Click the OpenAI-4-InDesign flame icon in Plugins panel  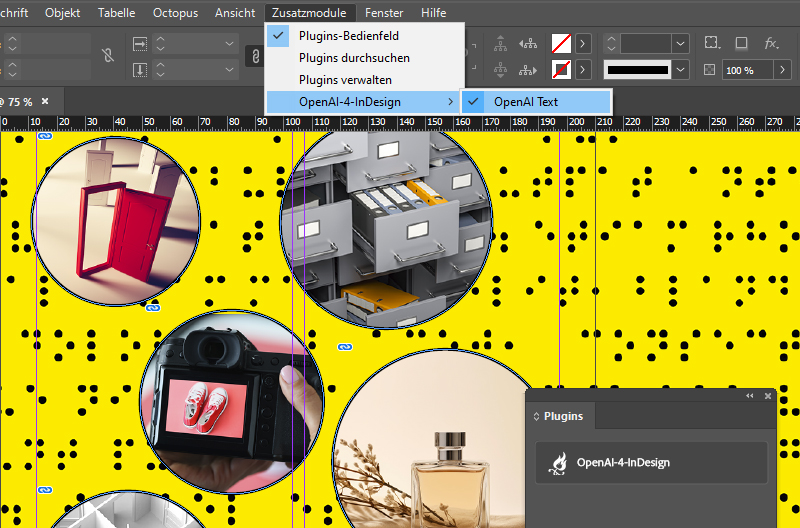(557, 463)
